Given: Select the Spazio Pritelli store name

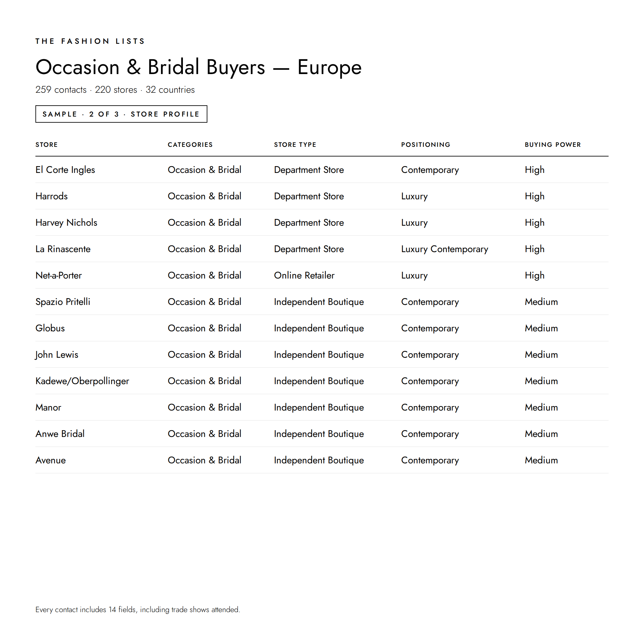Looking at the screenshot, I should coord(63,302).
